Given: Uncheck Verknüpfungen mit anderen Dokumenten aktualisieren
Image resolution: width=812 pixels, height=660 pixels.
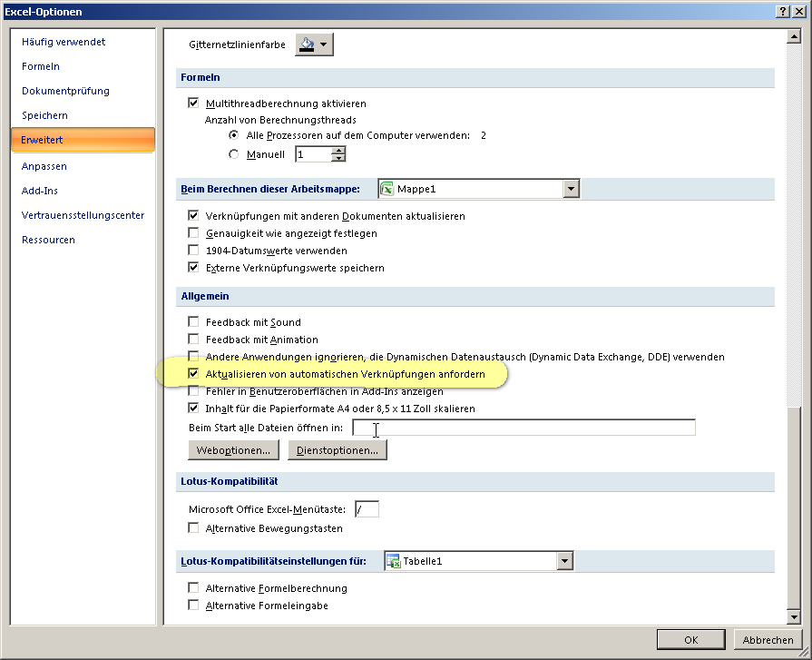Looking at the screenshot, I should click(193, 215).
